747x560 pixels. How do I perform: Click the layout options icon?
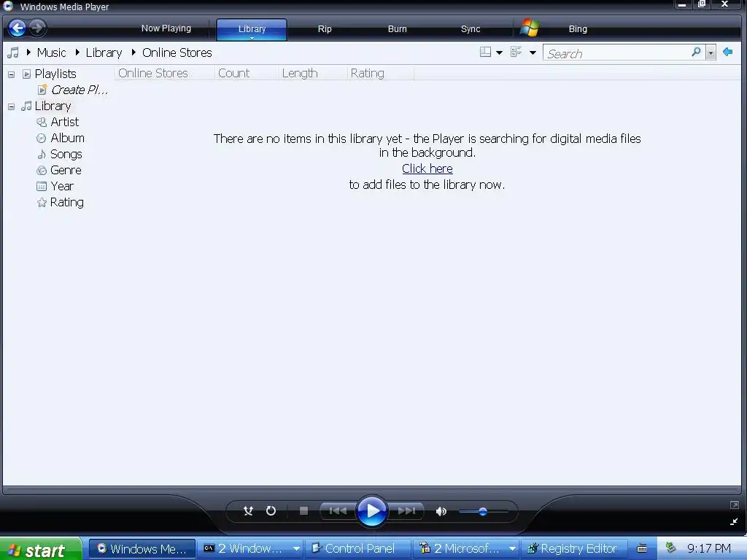pos(485,52)
